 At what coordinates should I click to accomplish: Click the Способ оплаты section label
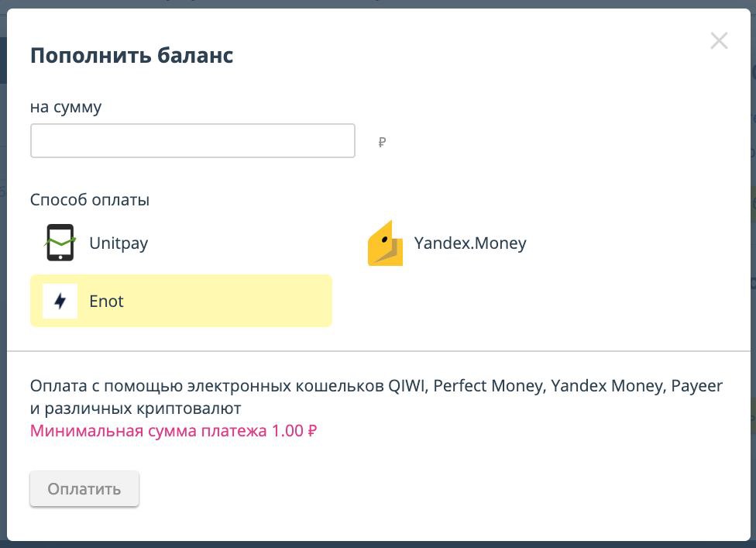[x=90, y=200]
